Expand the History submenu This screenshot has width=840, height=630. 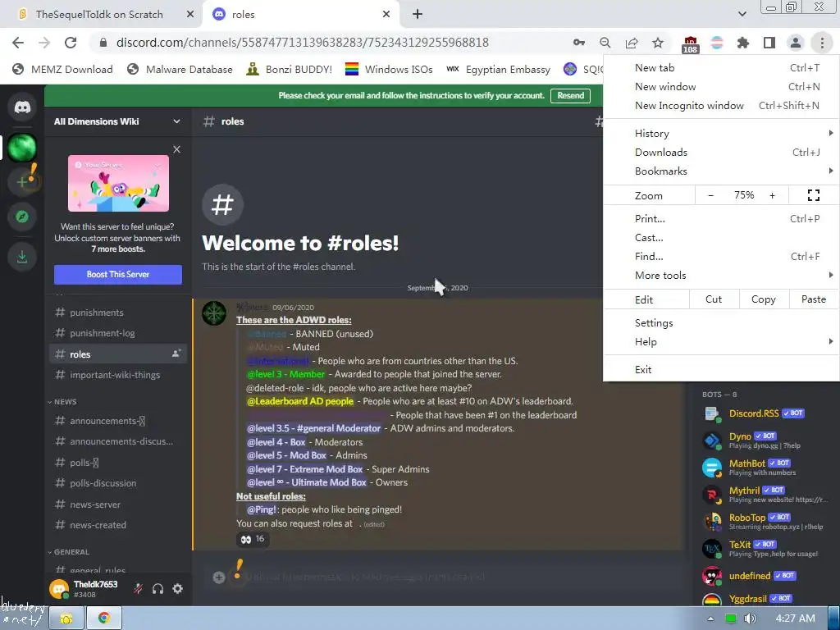[x=721, y=134]
